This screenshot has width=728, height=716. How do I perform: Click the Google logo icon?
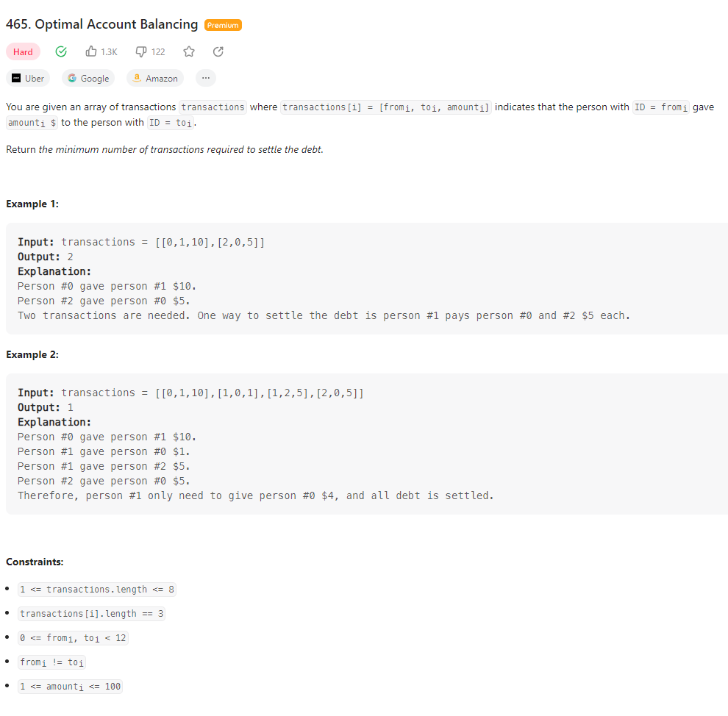click(x=71, y=78)
